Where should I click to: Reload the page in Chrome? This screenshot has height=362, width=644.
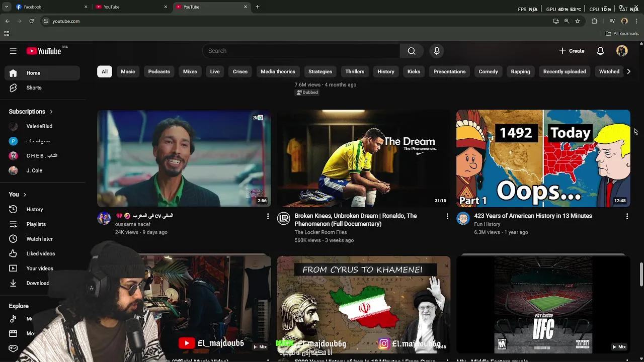(31, 21)
